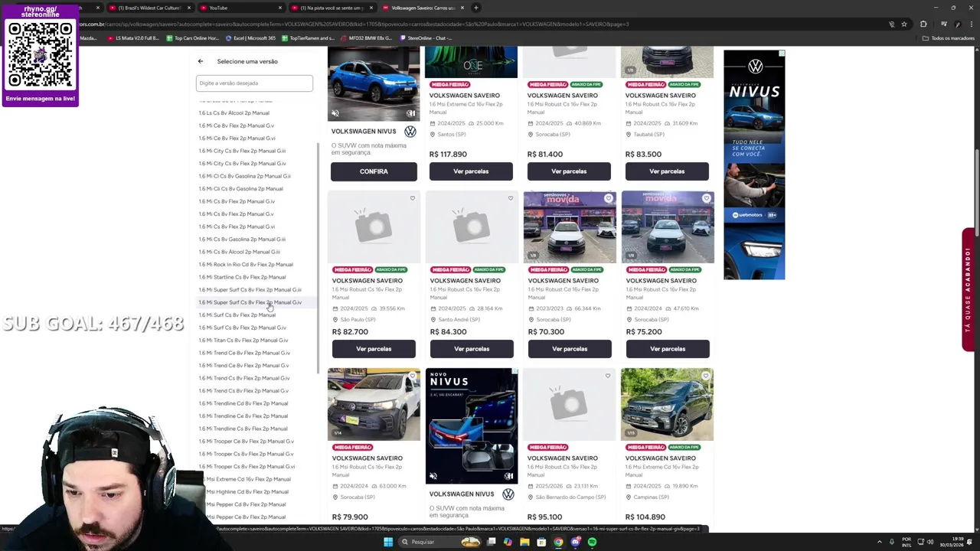This screenshot has width=980, height=551.
Task: Click Ver parcelas for the R$ 70.300 Saveiro
Action: (x=570, y=349)
